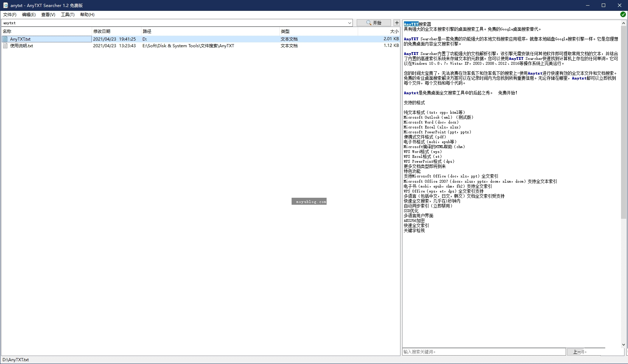
Task: Sort results by the 大小 column header
Action: click(x=379, y=31)
